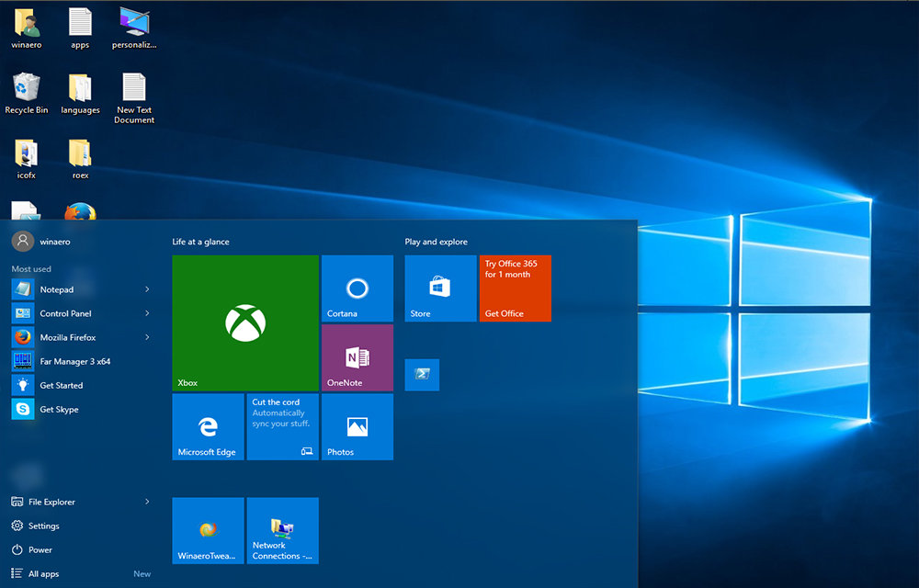Image resolution: width=919 pixels, height=588 pixels.
Task: Expand the Notepad jump list chevron
Action: coord(145,289)
